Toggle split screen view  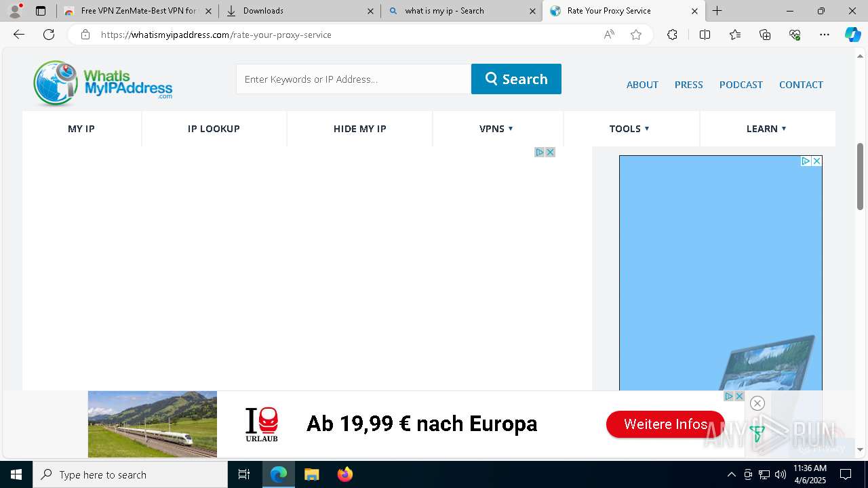coord(705,35)
